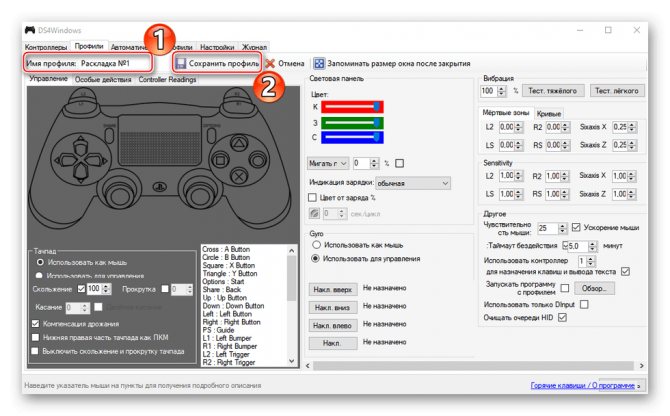Enable Нижняя правая часть тачпада как ПКМ
The width and height of the screenshot is (670, 416).
click(x=35, y=337)
